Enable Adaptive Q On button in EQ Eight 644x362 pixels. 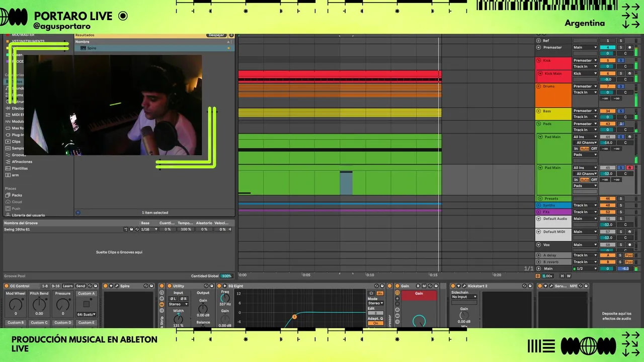tap(375, 323)
